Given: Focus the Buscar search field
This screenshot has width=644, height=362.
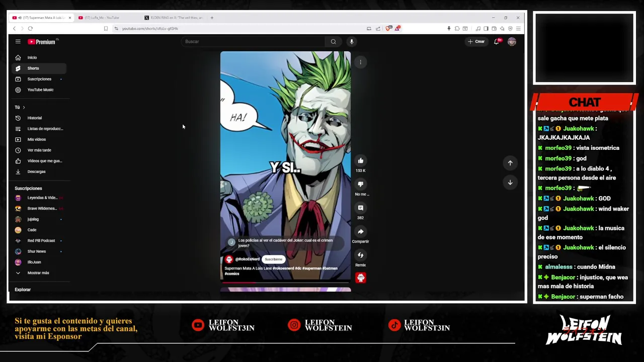Looking at the screenshot, I should (253, 42).
